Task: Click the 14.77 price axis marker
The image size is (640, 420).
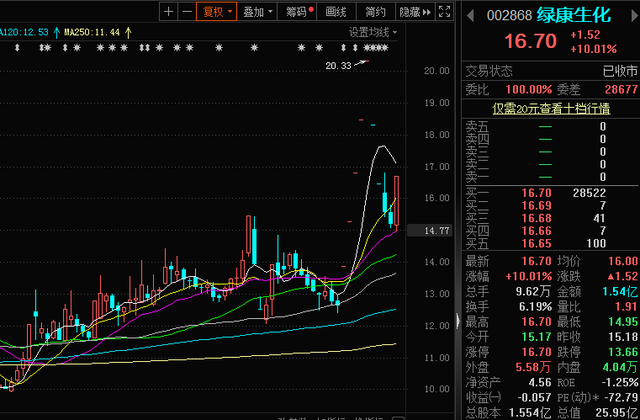Action: (x=438, y=230)
